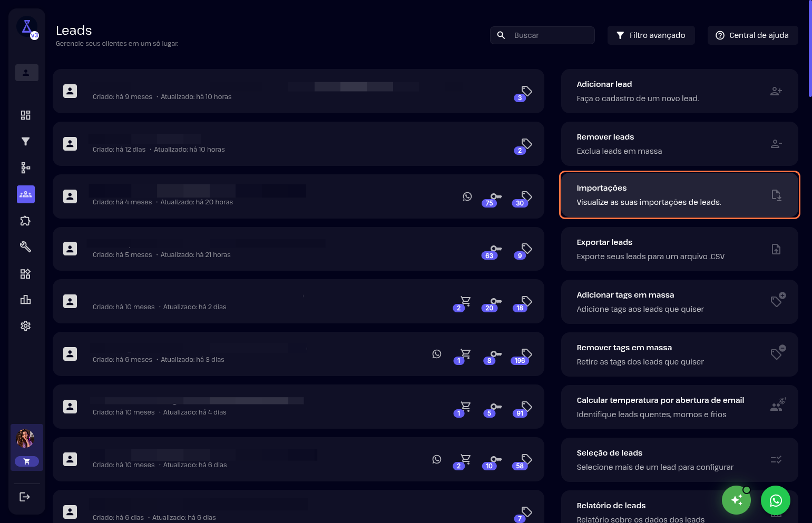The image size is (812, 523).
Task: Select the Adicionar lead option
Action: (679, 91)
